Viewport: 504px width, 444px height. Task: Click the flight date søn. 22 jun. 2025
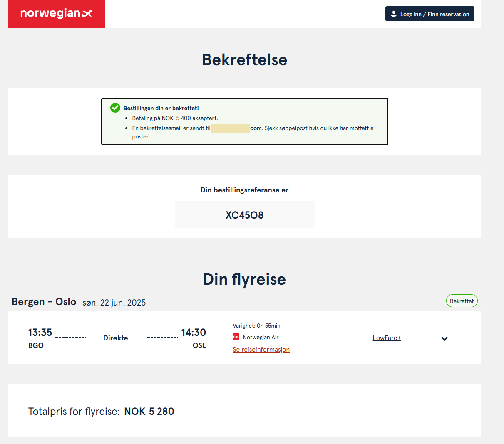114,303
